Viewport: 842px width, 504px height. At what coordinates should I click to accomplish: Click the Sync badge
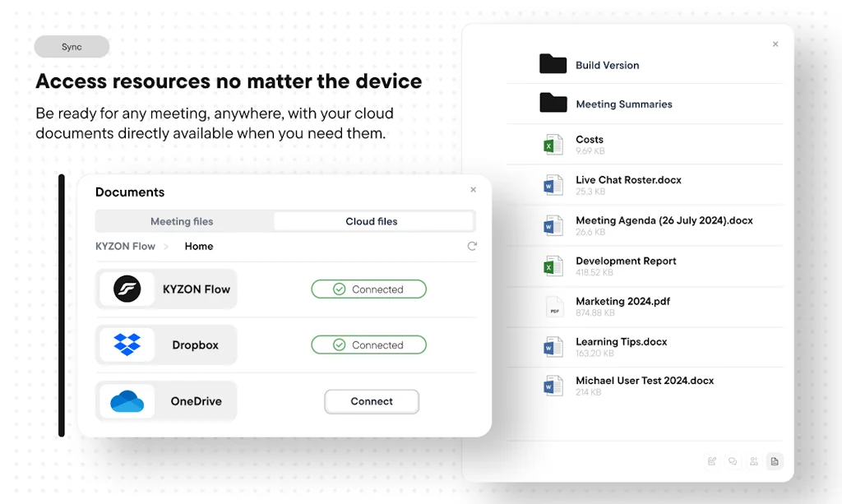coord(72,47)
